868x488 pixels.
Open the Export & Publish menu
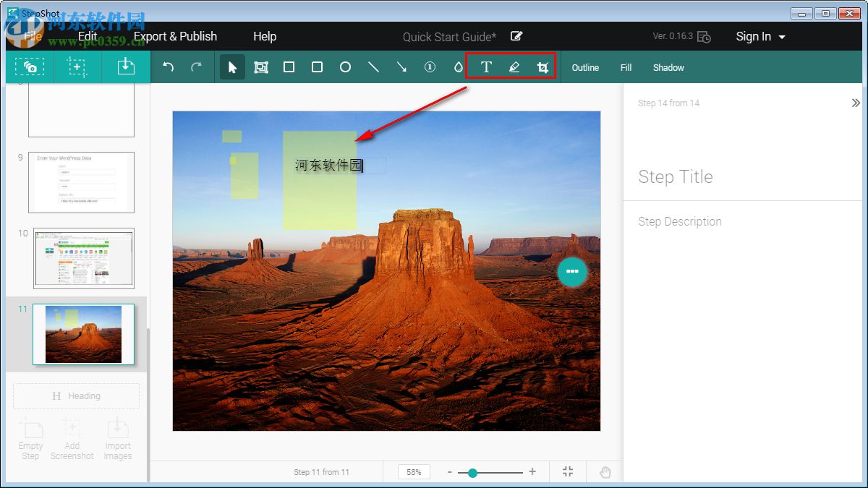175,36
